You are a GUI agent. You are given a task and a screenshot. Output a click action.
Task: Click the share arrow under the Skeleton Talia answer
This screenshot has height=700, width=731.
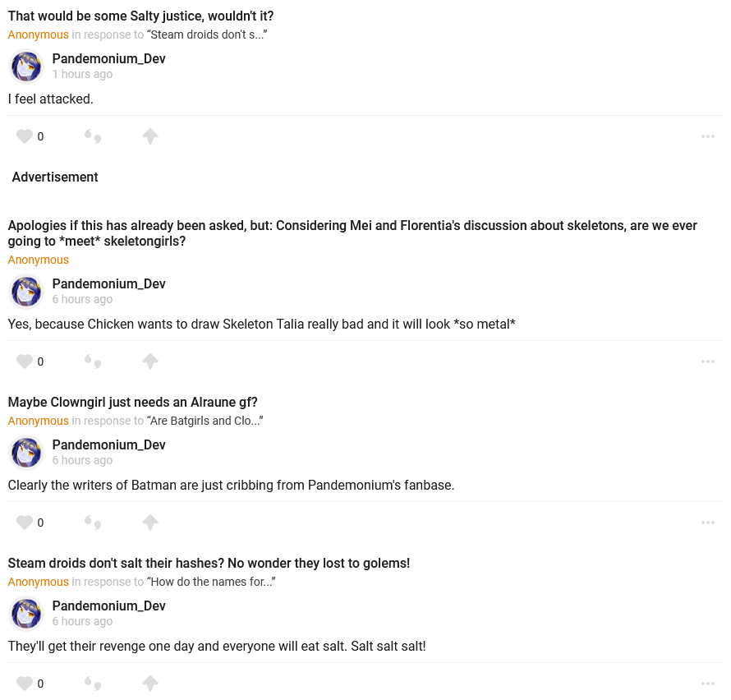pyautogui.click(x=149, y=362)
